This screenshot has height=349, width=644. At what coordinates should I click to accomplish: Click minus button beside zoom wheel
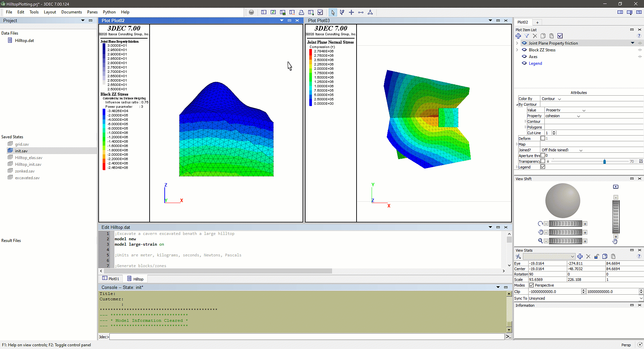[x=546, y=241]
